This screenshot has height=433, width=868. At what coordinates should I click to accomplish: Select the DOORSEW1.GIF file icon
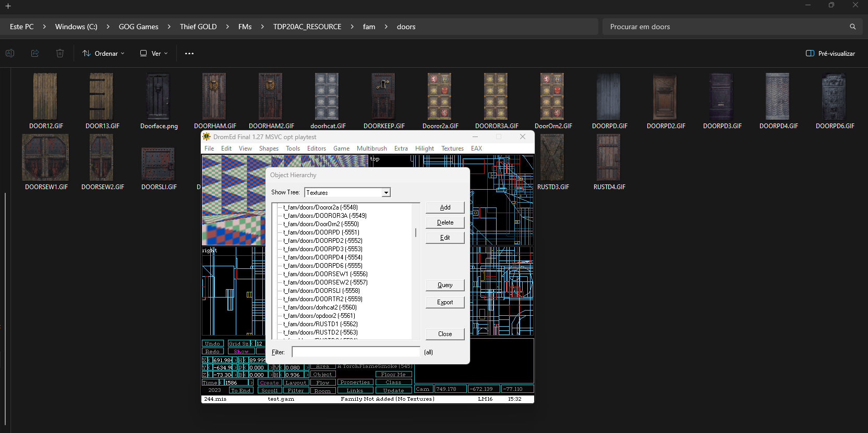click(x=45, y=157)
